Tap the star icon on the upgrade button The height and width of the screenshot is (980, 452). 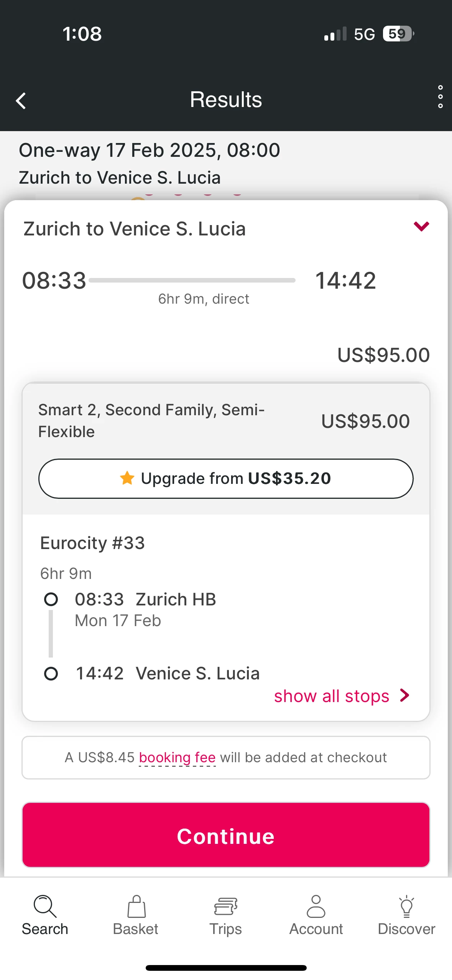(x=127, y=478)
